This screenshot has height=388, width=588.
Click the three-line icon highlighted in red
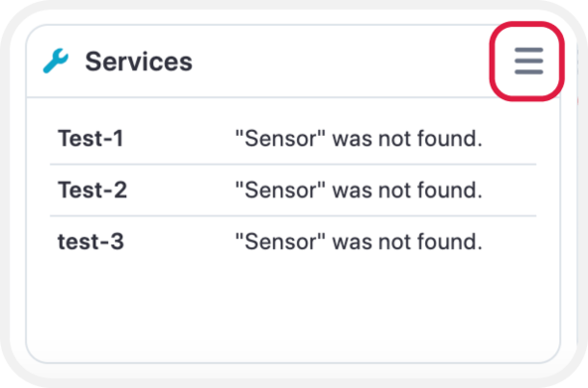point(528,61)
